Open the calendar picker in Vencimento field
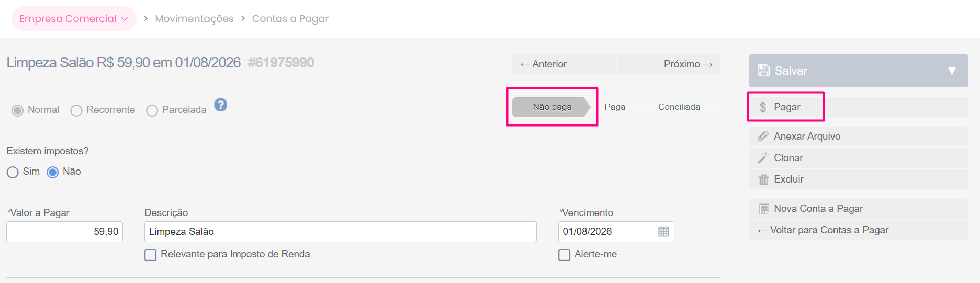 click(x=663, y=232)
